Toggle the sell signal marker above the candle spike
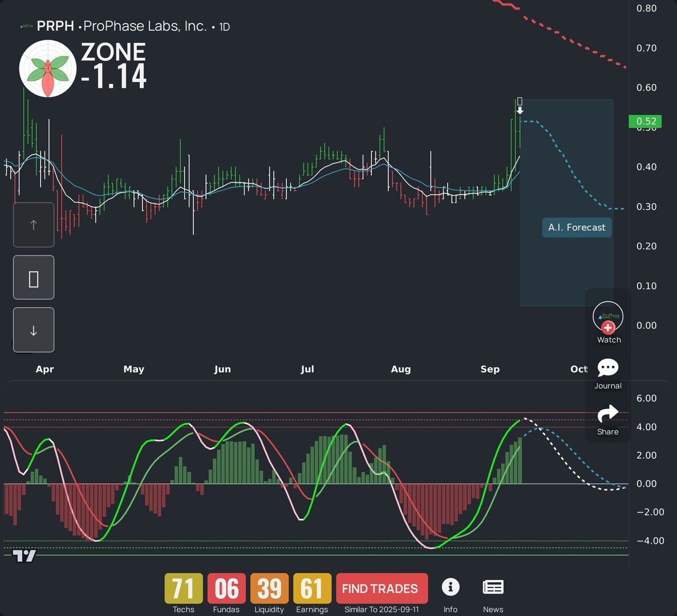The image size is (677, 616). coord(520,104)
